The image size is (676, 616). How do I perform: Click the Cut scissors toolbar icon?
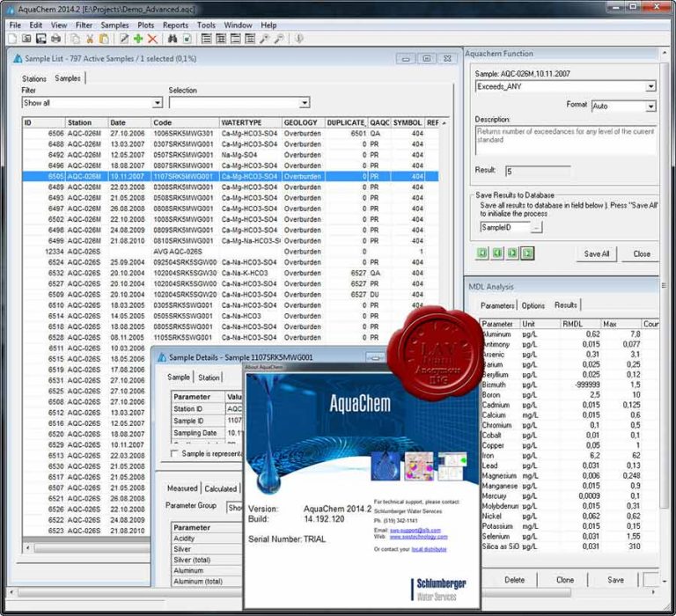coord(90,39)
